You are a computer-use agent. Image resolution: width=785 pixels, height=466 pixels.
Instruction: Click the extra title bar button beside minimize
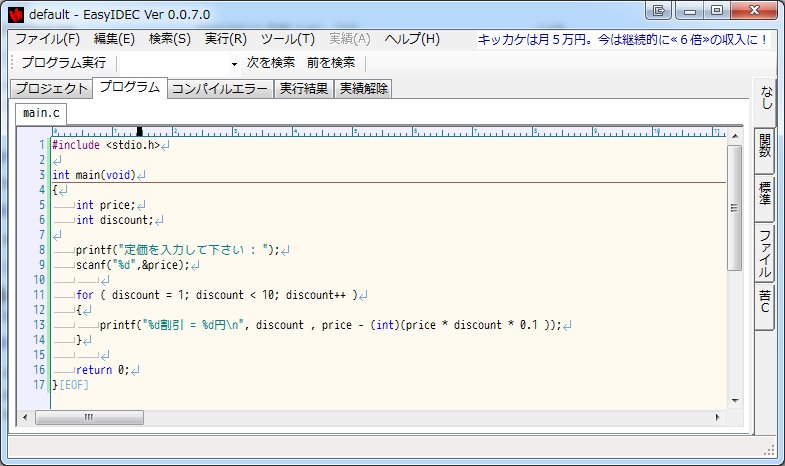click(x=659, y=11)
